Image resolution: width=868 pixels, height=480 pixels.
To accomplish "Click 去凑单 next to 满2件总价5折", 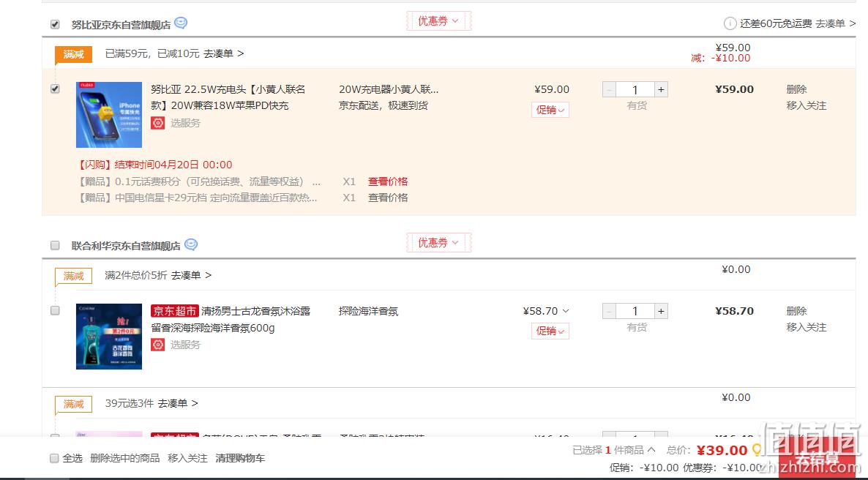I will [192, 275].
